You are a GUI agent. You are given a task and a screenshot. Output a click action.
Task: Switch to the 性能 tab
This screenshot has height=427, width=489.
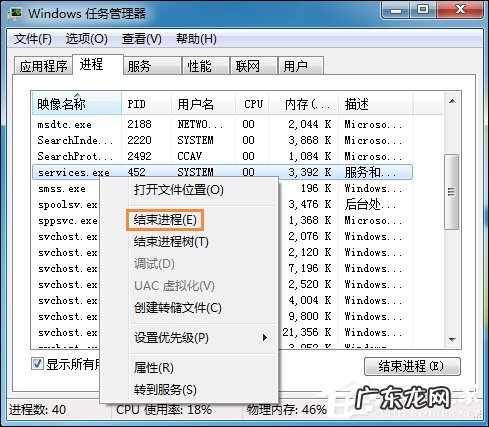pos(206,66)
